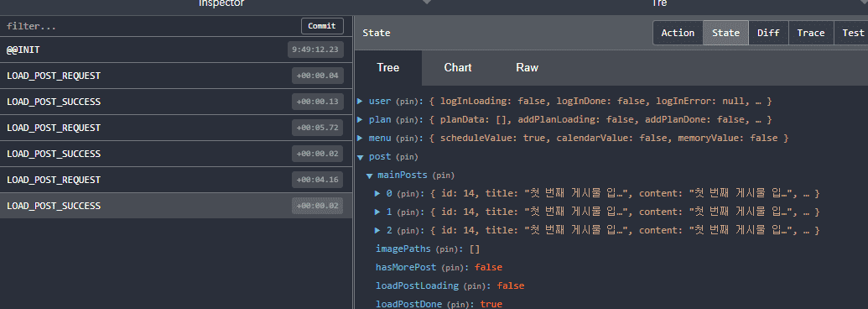Open the Test tab
The height and width of the screenshot is (309, 868).
tap(851, 33)
